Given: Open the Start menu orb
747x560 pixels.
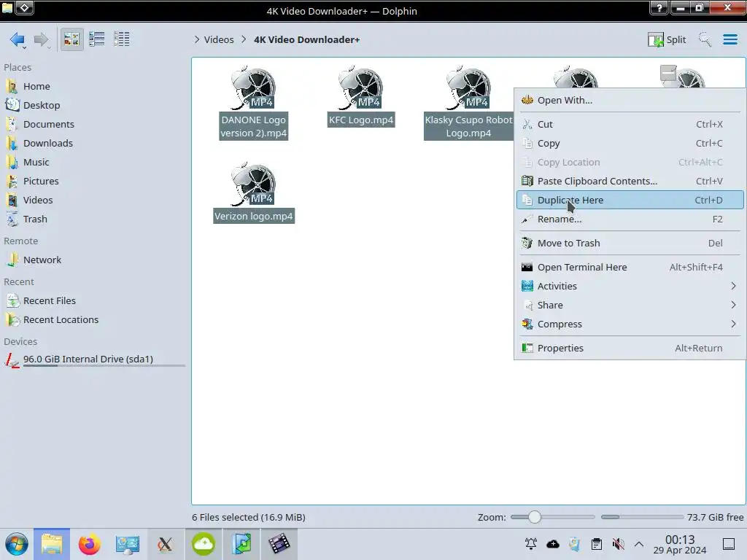Looking at the screenshot, I should pos(16,544).
